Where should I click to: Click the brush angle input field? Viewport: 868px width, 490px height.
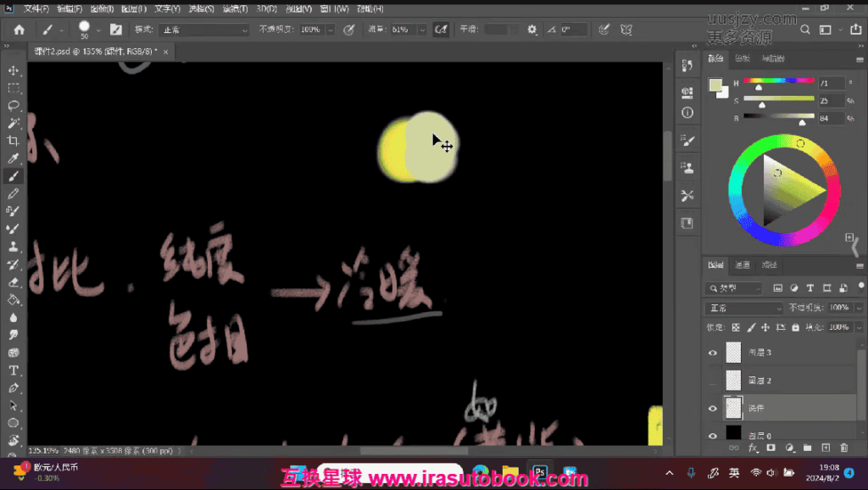pyautogui.click(x=573, y=30)
